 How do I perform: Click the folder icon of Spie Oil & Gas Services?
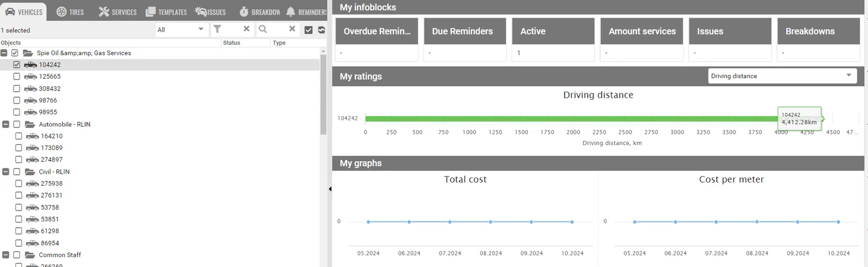point(28,53)
